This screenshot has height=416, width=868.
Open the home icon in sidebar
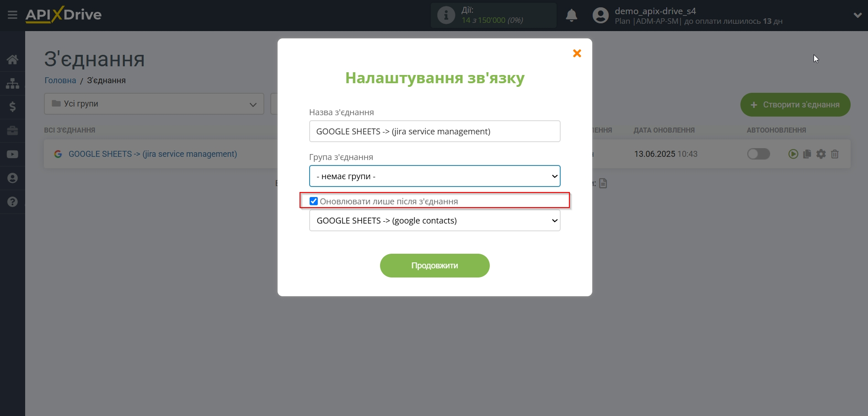click(12, 59)
